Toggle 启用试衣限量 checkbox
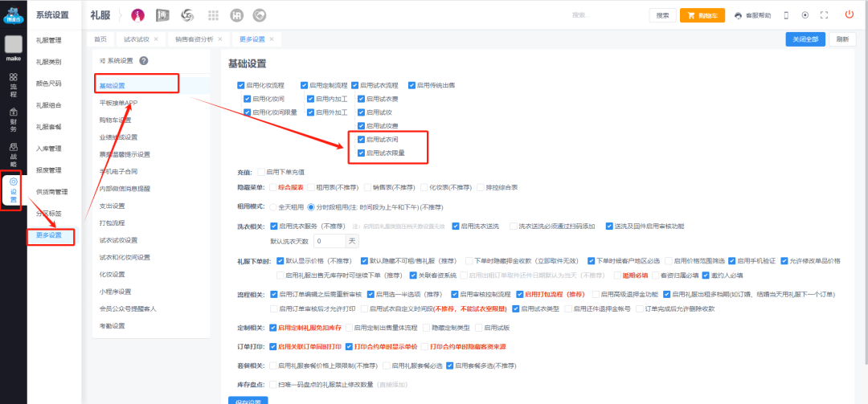Screen dimensions: 868x404 361,153
